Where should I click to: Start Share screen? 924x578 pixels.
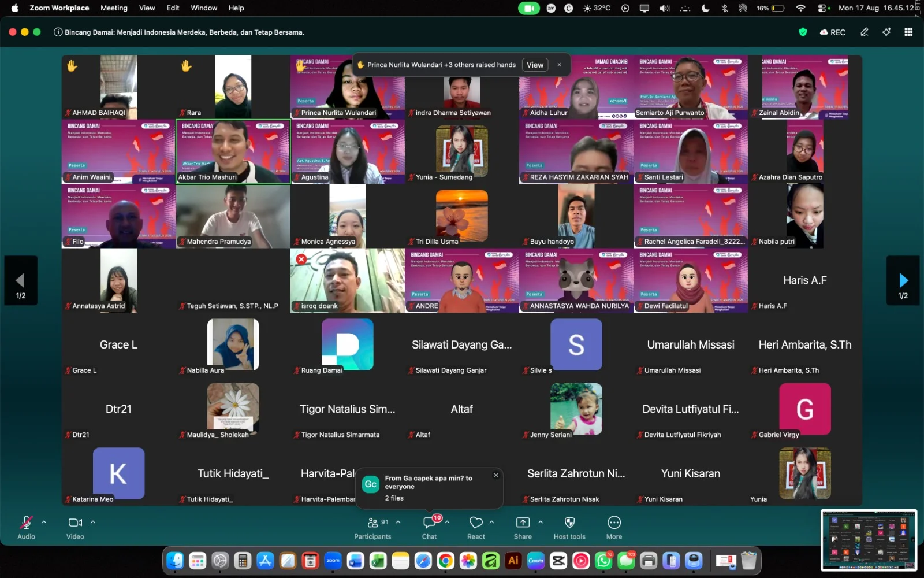523,528
